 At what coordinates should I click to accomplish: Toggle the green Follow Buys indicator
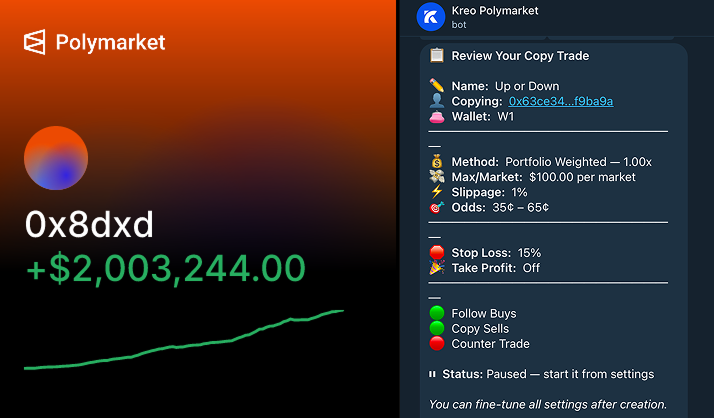[437, 313]
